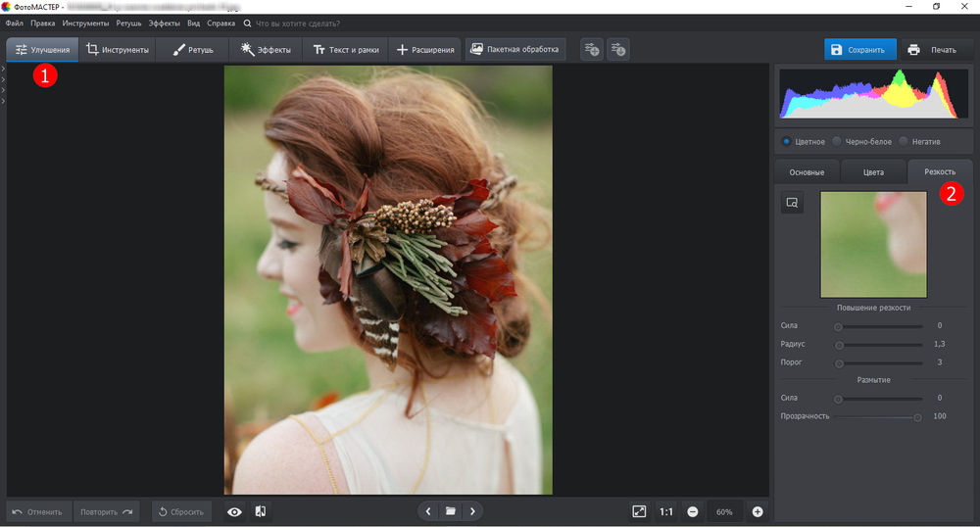Click the preview area selector icon
This screenshot has height=527, width=980.
(792, 203)
